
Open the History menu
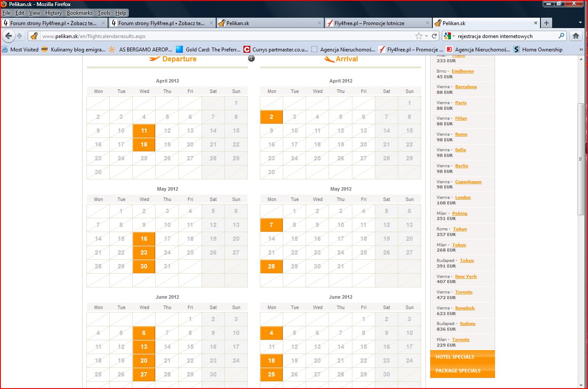point(54,13)
